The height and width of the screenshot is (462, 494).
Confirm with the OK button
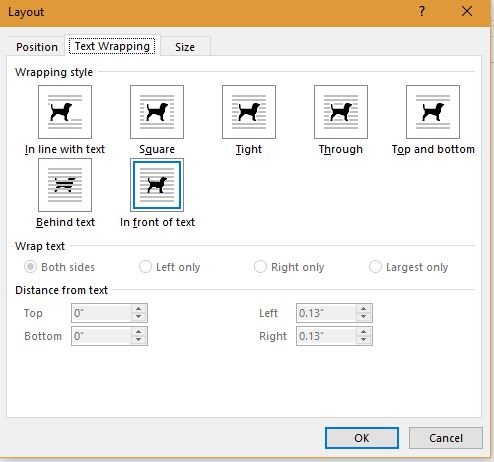click(x=362, y=438)
